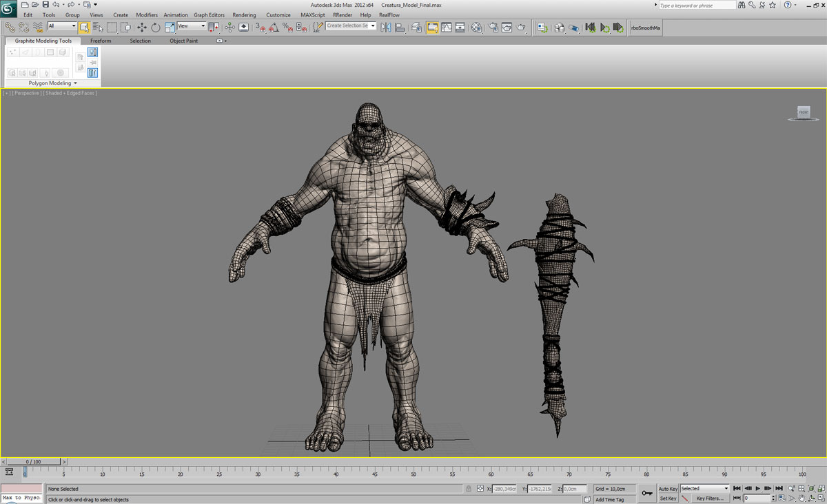Viewport: 827px width, 504px height.
Task: Open the Create Selection Set dropdown
Action: tap(351, 26)
